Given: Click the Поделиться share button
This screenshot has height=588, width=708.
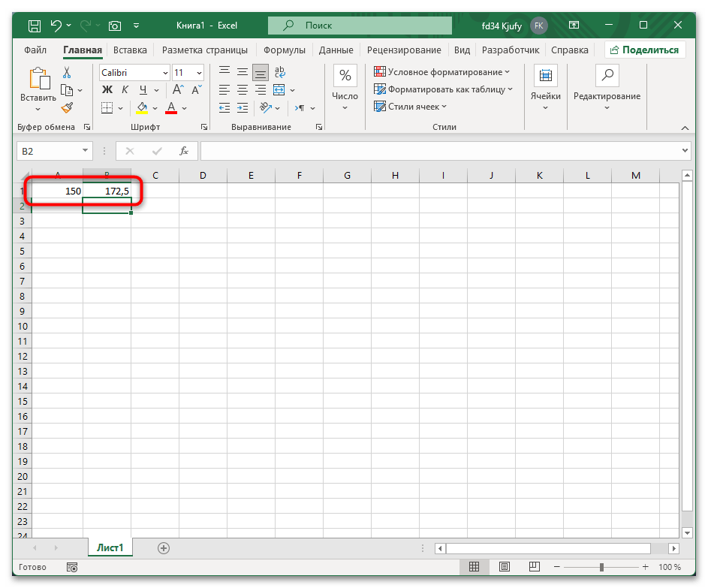Looking at the screenshot, I should pyautogui.click(x=645, y=50).
